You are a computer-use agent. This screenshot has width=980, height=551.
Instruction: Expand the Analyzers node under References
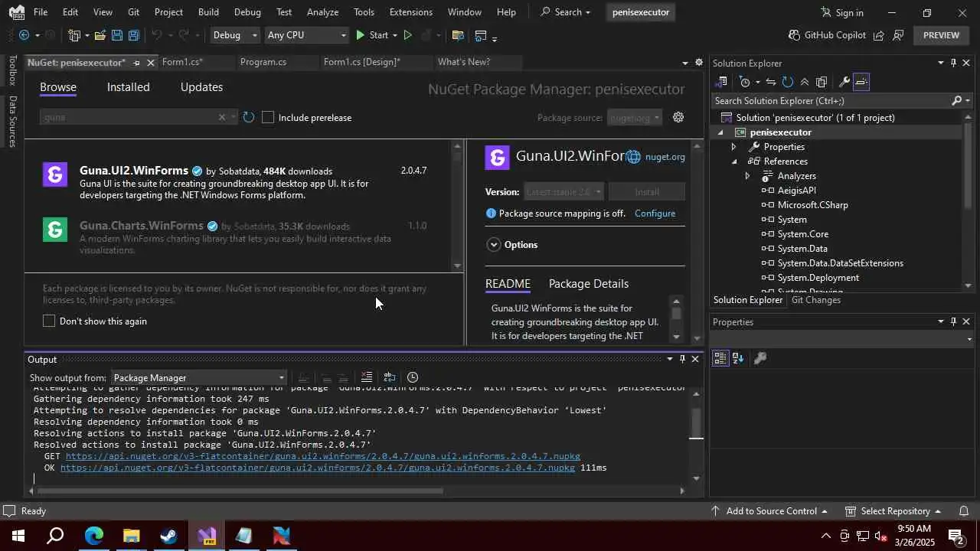(747, 176)
